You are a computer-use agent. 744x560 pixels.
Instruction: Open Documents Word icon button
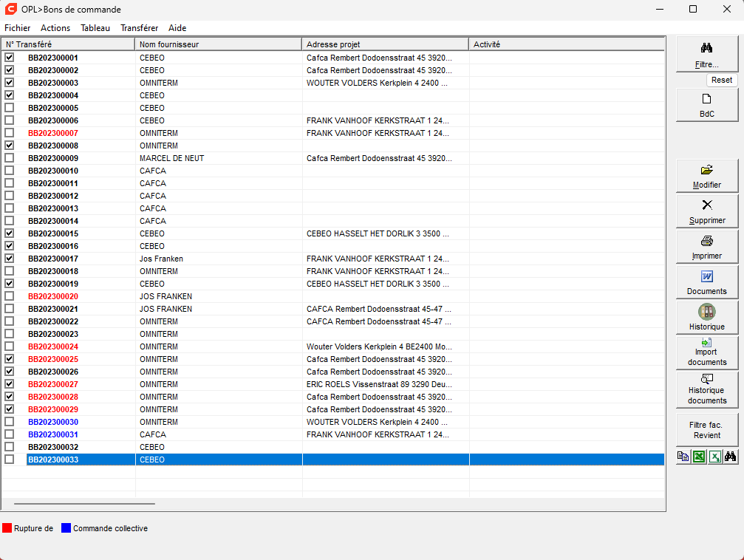click(x=706, y=283)
